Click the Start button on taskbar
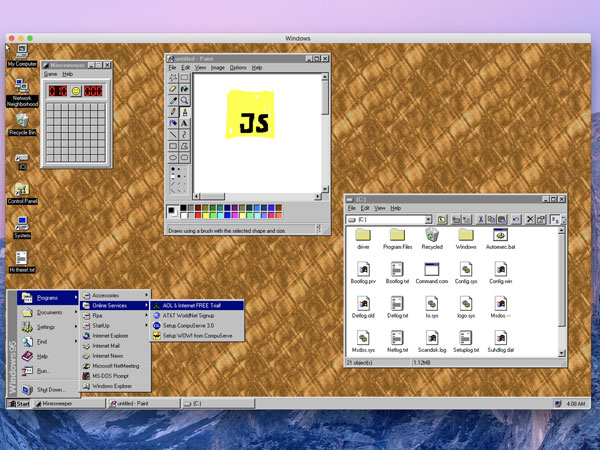Viewport: 600px width, 450px height. (x=19, y=403)
